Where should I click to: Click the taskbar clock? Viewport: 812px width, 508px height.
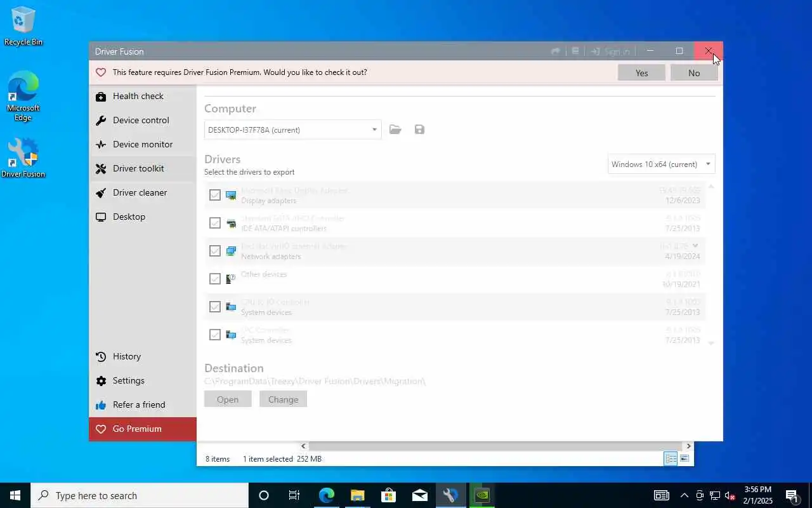coord(758,495)
